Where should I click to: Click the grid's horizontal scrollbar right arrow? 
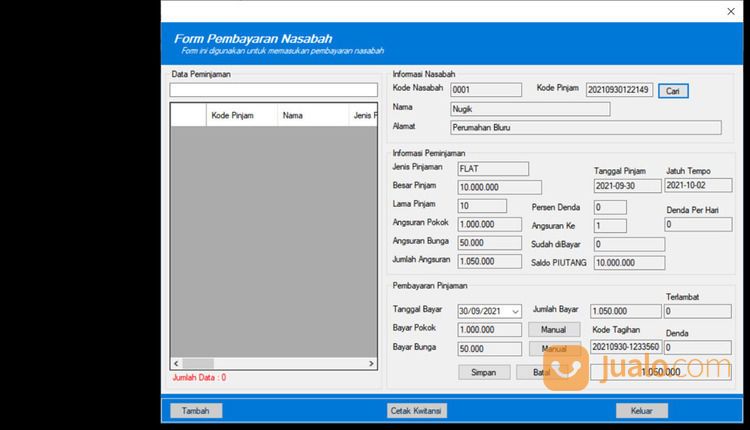pos(375,363)
